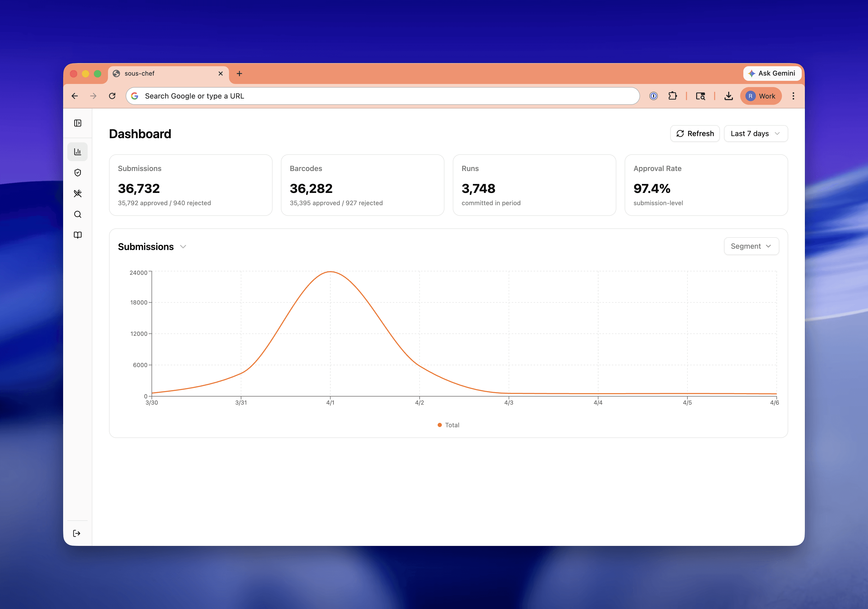Click the magnifier search sidebar icon

click(x=77, y=214)
